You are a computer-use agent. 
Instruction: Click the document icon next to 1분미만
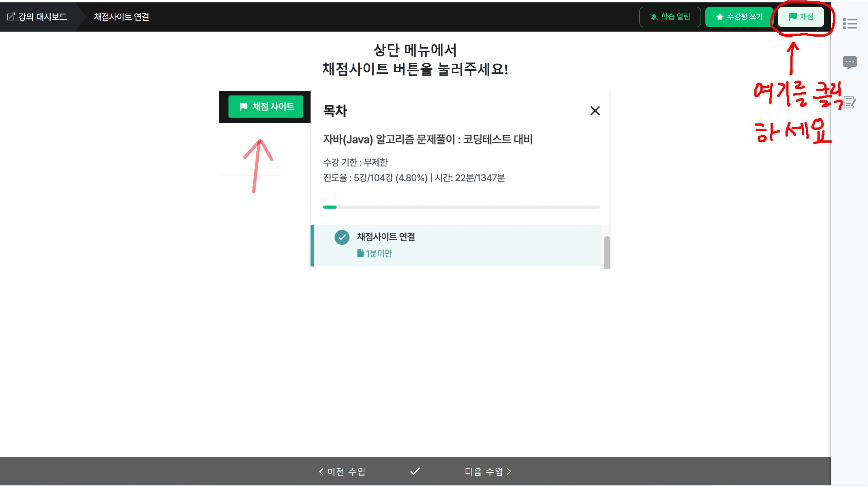[x=360, y=253]
